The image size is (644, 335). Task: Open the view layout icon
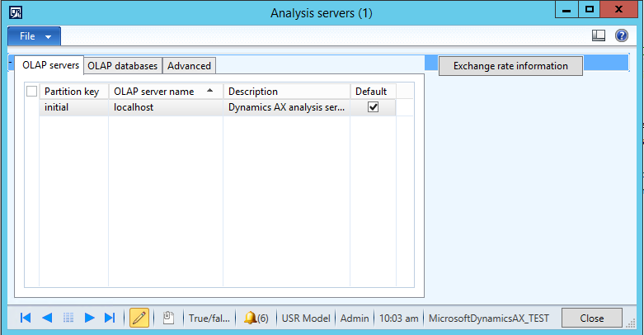point(599,35)
